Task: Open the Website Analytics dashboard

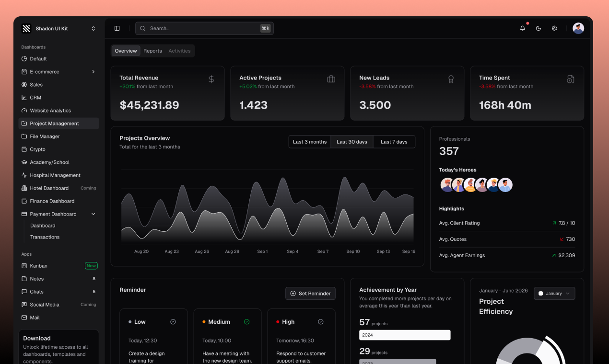Action: 50,110
